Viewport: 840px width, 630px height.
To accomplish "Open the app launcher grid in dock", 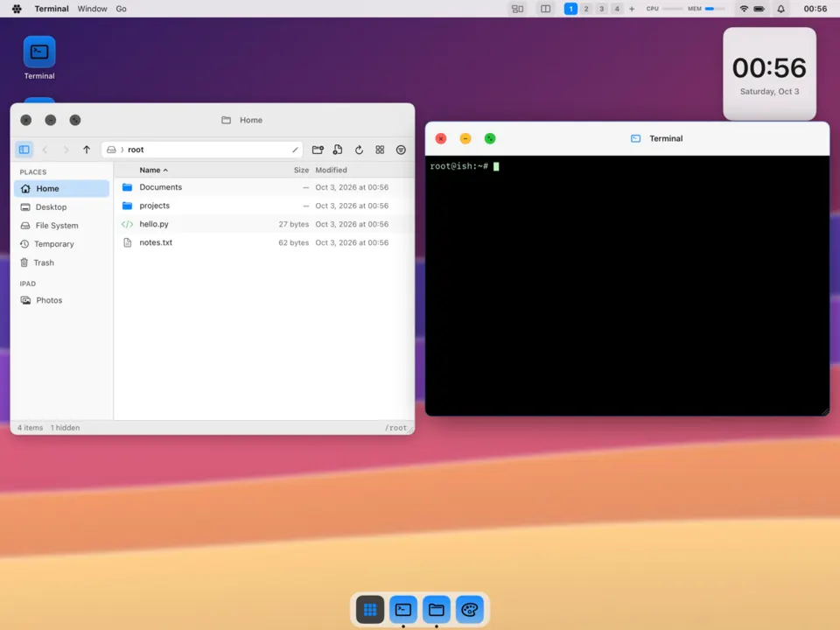I will point(370,610).
